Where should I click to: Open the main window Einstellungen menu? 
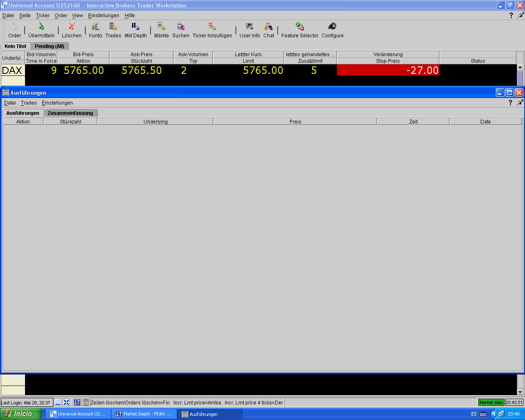click(104, 15)
